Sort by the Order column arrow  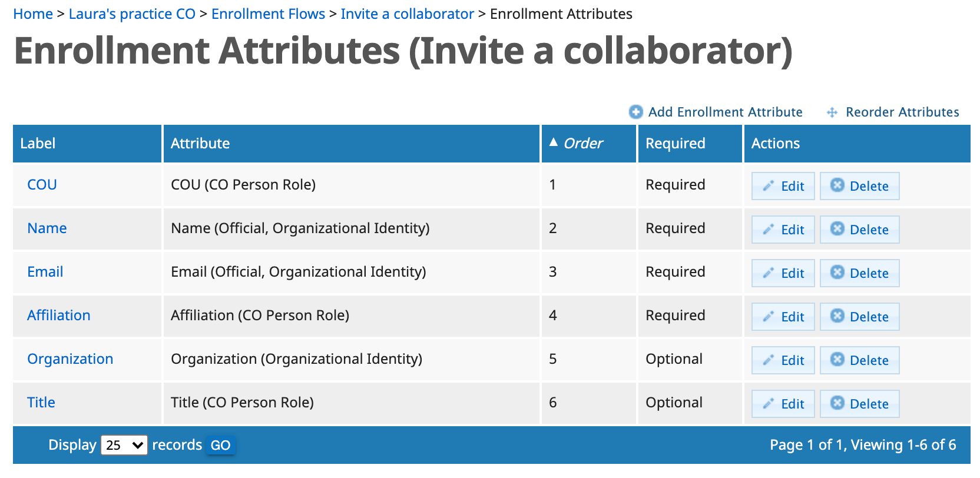tap(553, 142)
